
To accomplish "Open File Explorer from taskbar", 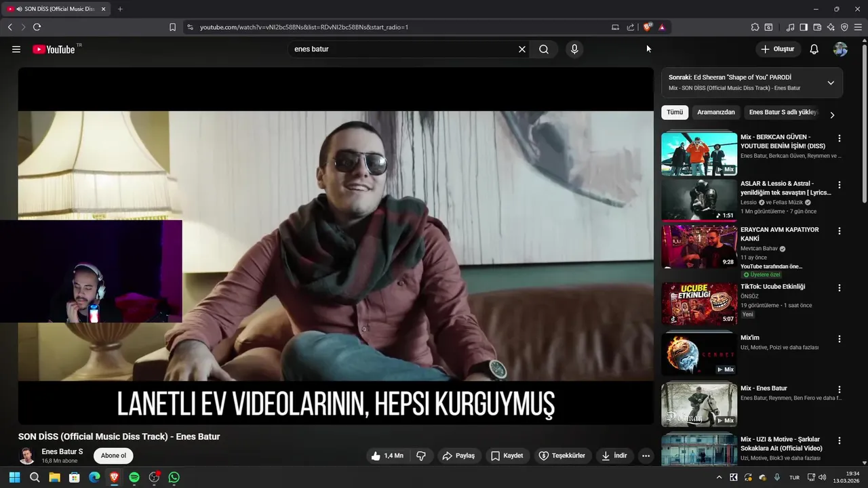I will [x=54, y=477].
